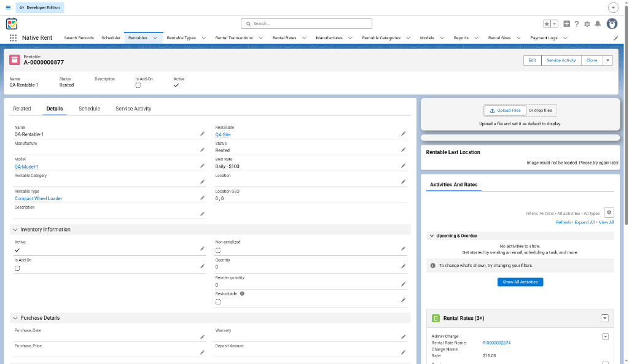This screenshot has width=629, height=364.
Task: Open the user profile avatar
Action: coord(612,24)
